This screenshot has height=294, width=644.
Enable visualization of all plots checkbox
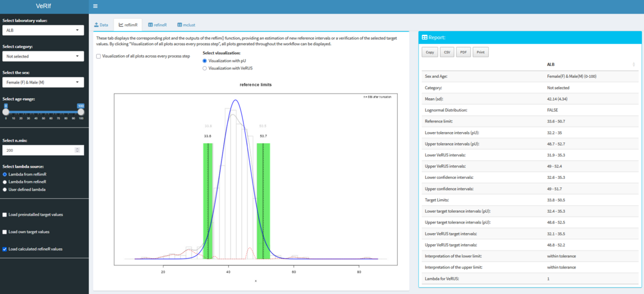(x=99, y=56)
